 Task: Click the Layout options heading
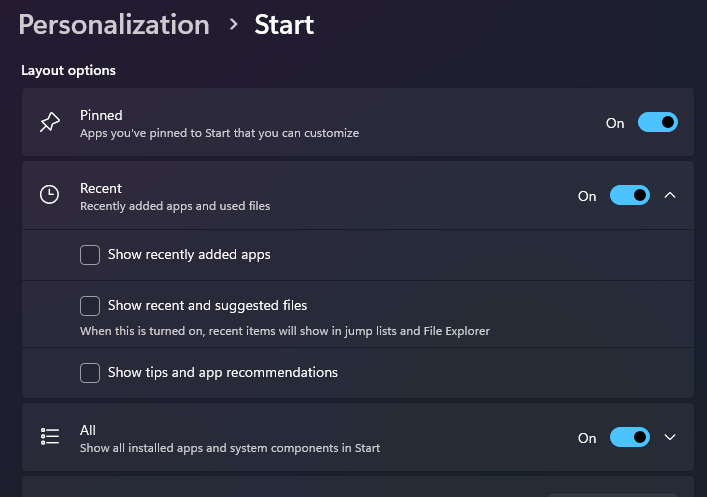click(x=69, y=70)
